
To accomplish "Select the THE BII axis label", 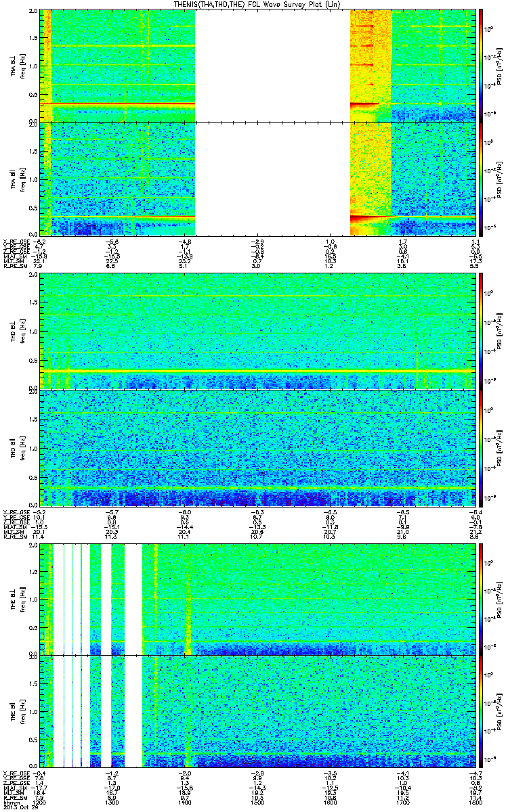I will coord(14,713).
